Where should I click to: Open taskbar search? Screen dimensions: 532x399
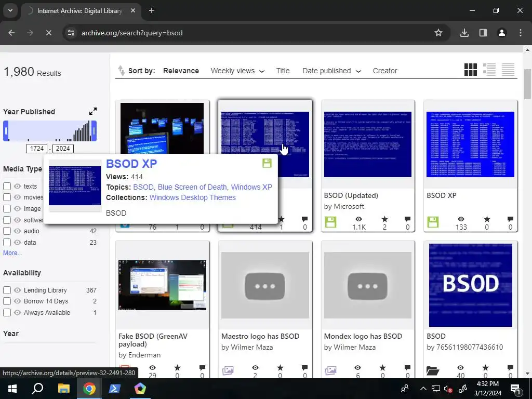point(37,389)
